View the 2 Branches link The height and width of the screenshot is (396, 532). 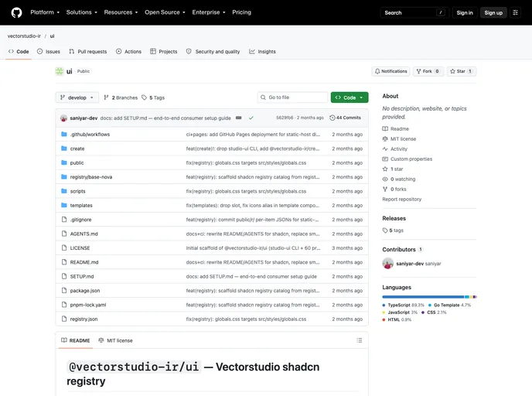121,97
